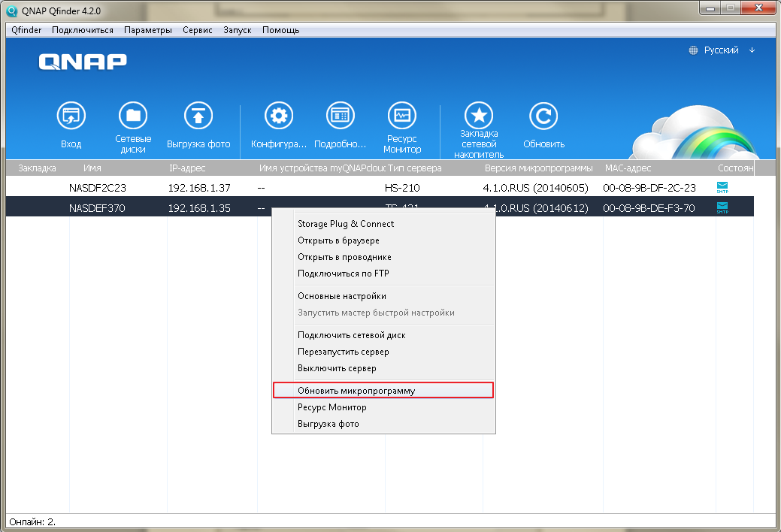Viewport: 781px width, 532px height.
Task: Open Основные настройки from context menu
Action: pyautogui.click(x=383, y=296)
